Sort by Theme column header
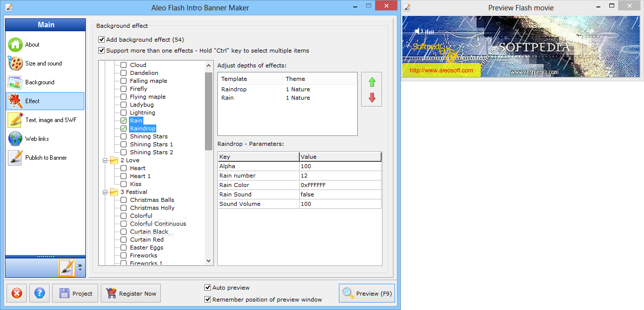This screenshot has width=644, height=310. [x=320, y=79]
